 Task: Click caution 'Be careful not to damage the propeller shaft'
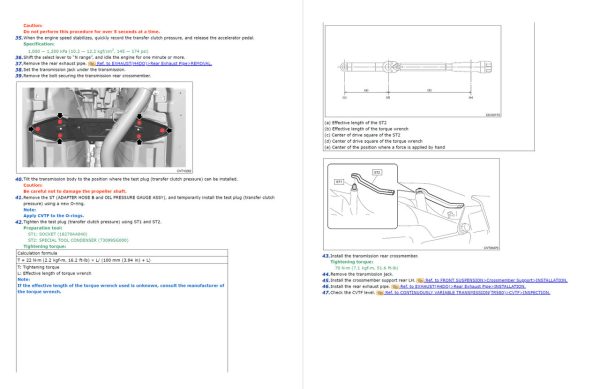(x=75, y=191)
